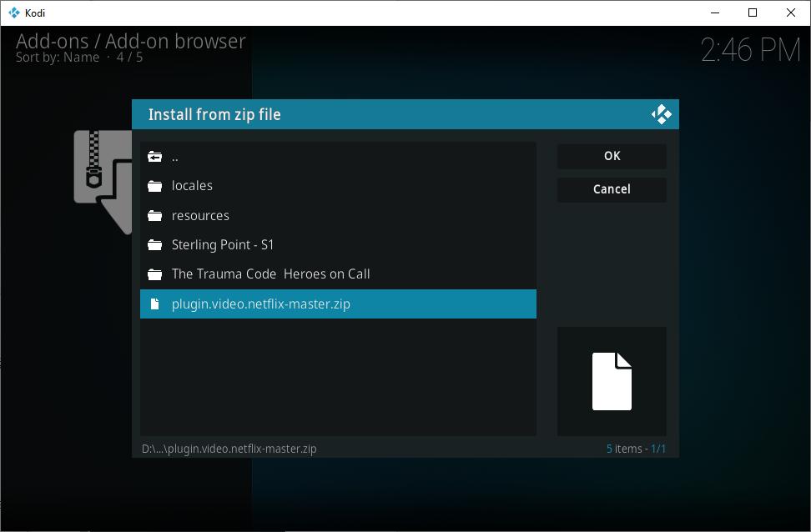Open the locales folder

(x=338, y=186)
